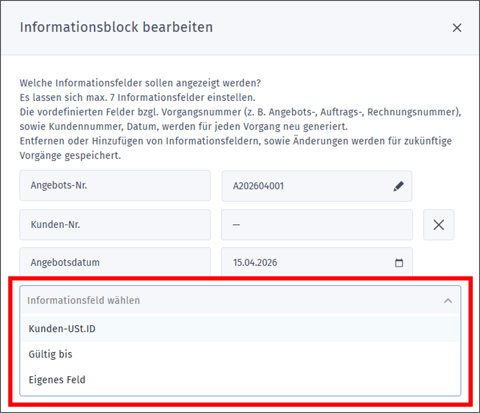Pick Eigenes Feld from the list
This screenshot has width=480, height=413.
pyautogui.click(x=240, y=380)
